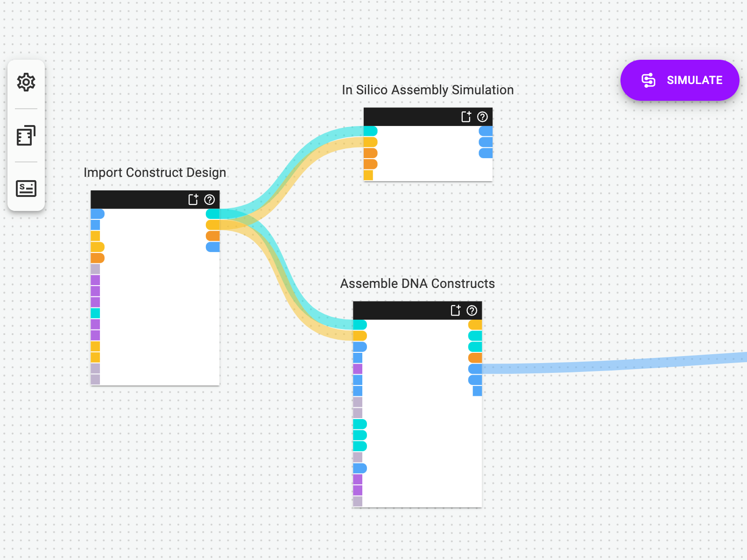Select Import Construct Design yellow output port
Image resolution: width=747 pixels, height=560 pixels.
click(213, 225)
